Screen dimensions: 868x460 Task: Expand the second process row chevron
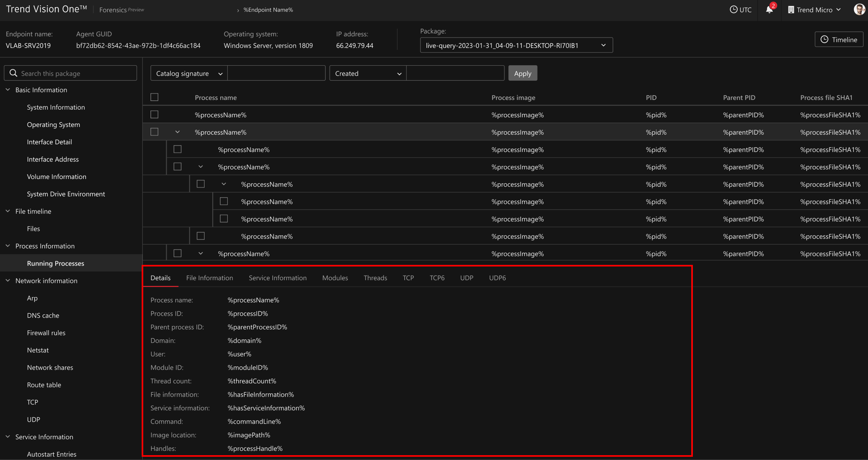(178, 132)
